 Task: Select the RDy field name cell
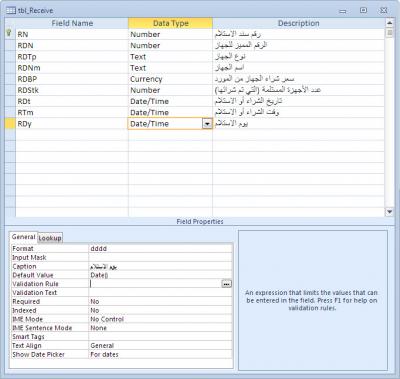tap(72, 124)
